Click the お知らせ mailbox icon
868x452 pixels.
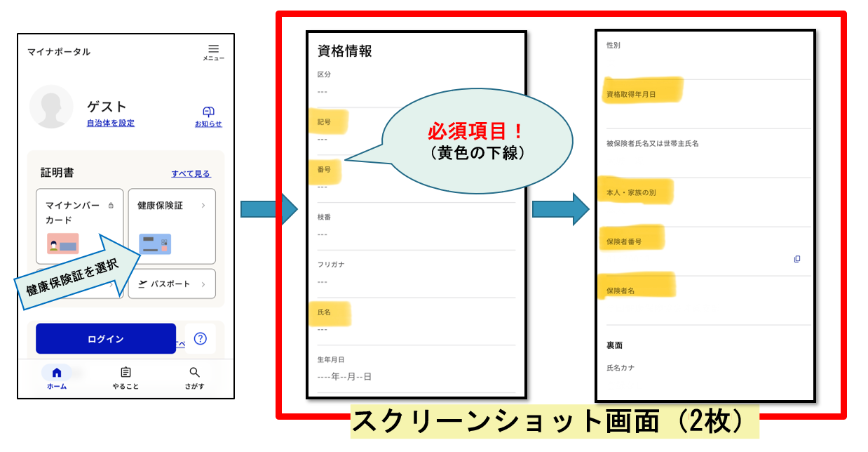208,112
